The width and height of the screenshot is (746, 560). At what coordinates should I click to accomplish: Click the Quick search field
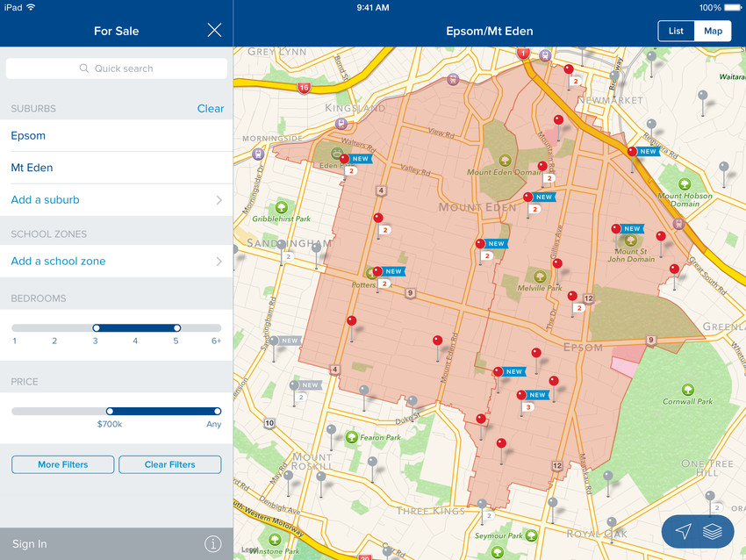pyautogui.click(x=116, y=68)
